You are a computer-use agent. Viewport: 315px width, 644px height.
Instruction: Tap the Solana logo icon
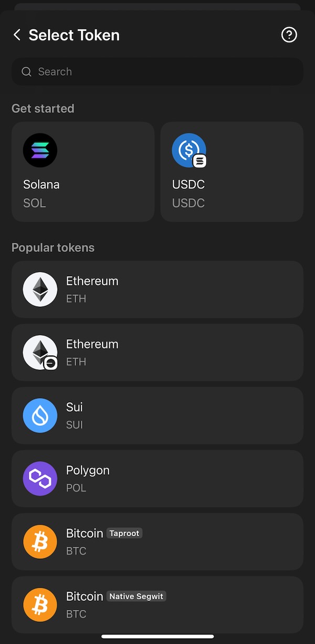(40, 150)
